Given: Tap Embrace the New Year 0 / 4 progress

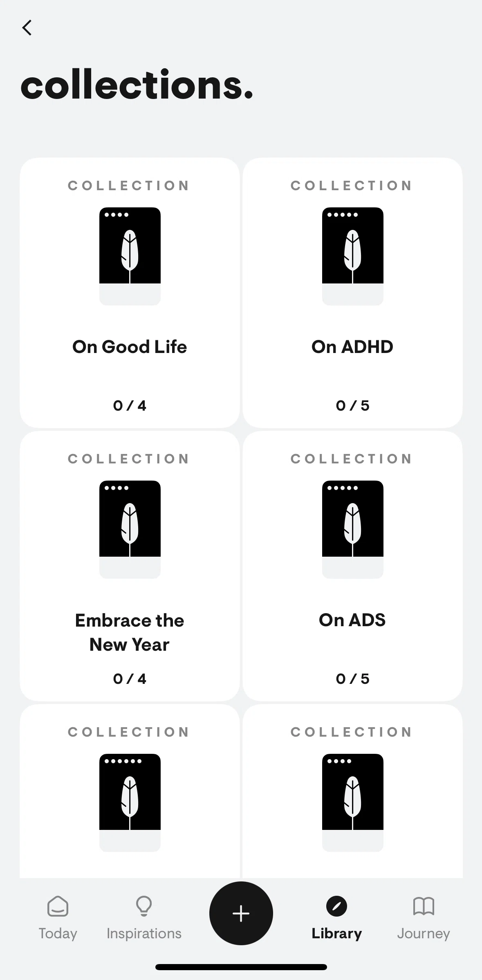Looking at the screenshot, I should tap(130, 679).
